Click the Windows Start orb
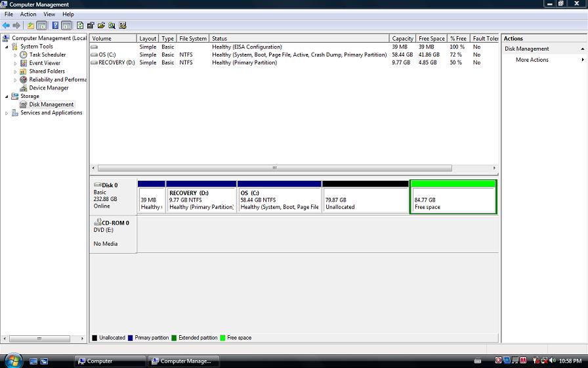588x368 pixels. [x=14, y=361]
